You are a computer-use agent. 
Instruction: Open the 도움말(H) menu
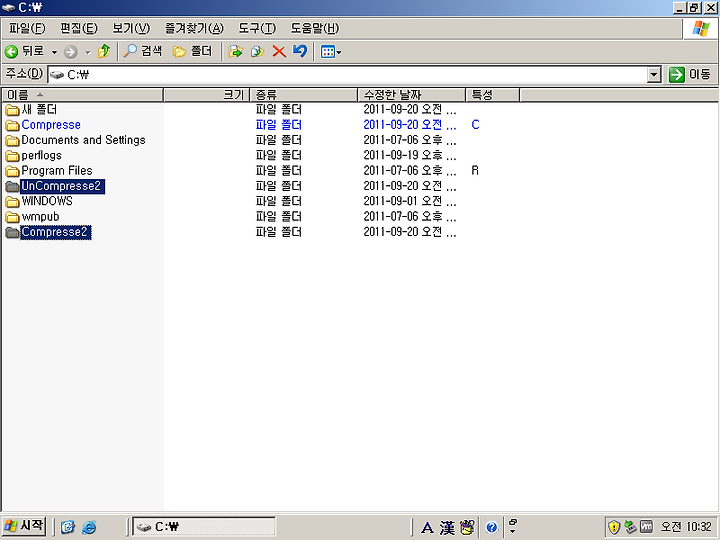click(315, 28)
